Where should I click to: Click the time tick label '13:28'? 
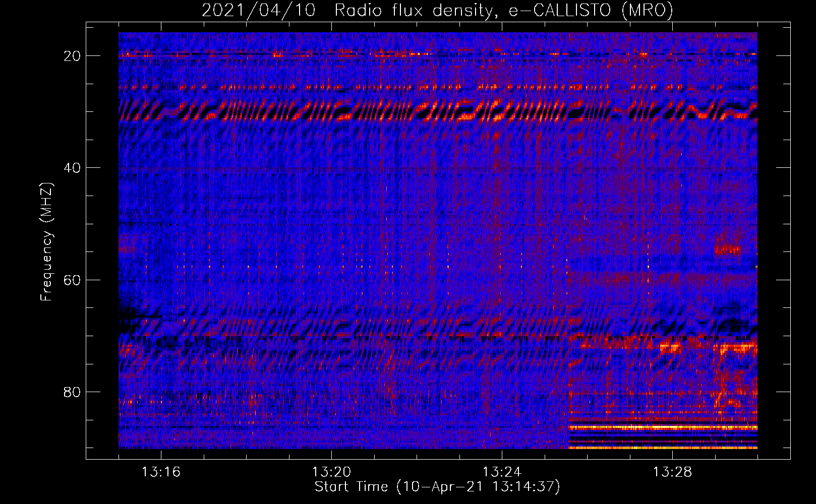672,472
